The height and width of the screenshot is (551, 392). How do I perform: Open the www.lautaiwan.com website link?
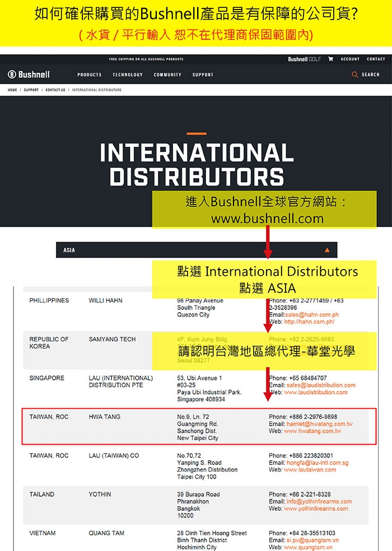(x=310, y=470)
